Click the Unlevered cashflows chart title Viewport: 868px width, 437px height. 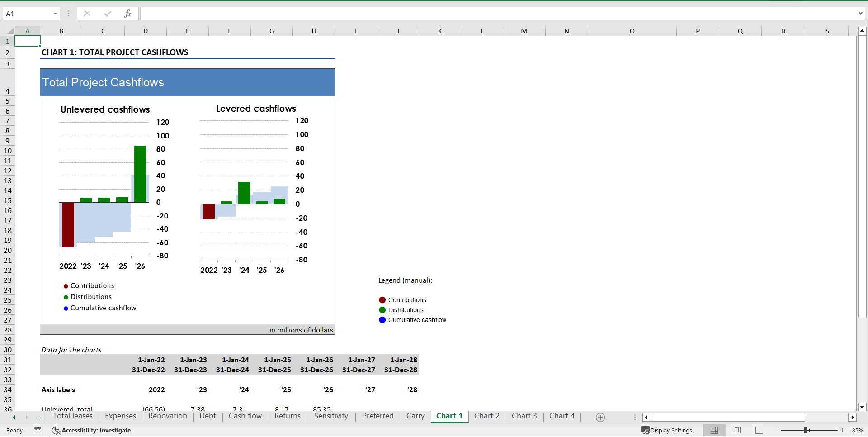tap(105, 109)
